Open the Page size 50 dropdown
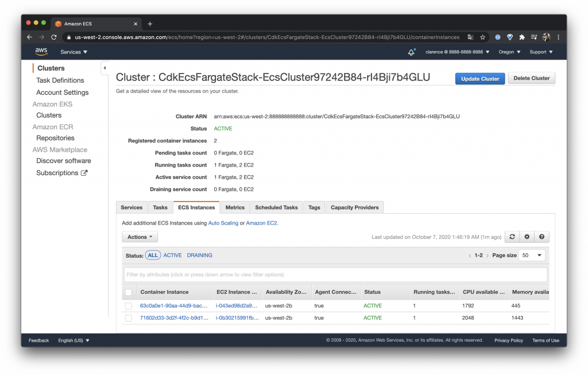The width and height of the screenshot is (588, 375). (x=532, y=256)
